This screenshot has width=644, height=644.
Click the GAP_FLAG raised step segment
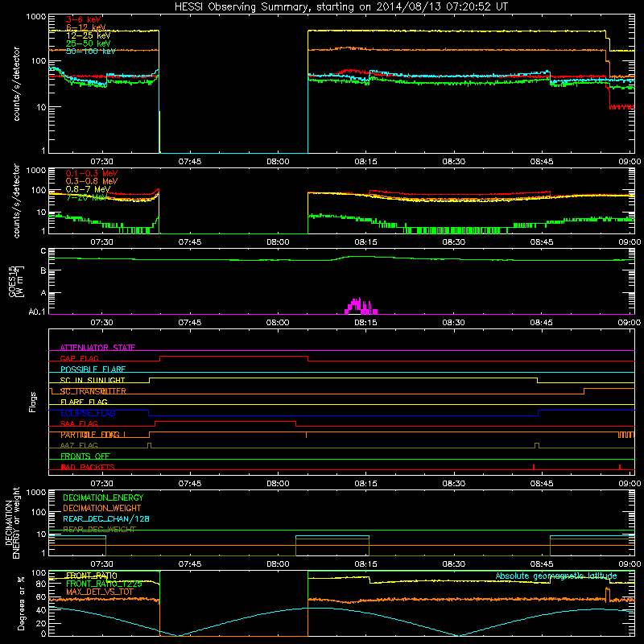click(x=233, y=357)
